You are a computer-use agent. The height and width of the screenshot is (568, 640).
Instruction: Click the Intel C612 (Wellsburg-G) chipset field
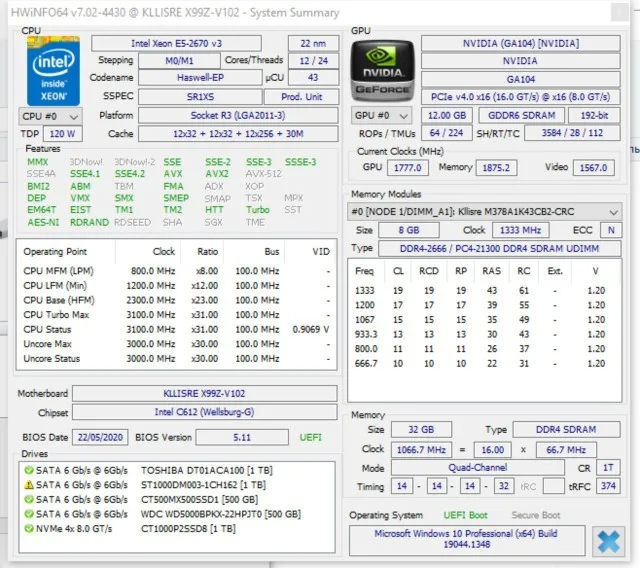point(204,412)
